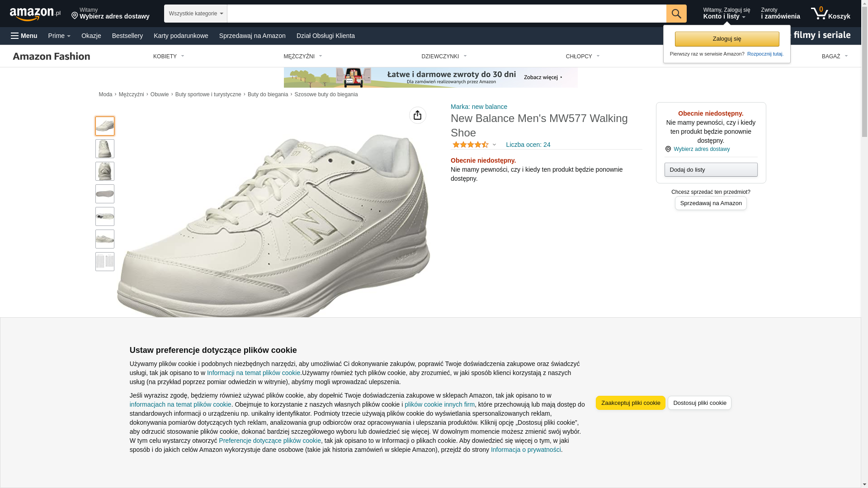Open the Liczba ocen: 24 link
Image resolution: width=868 pixels, height=488 pixels.
pos(528,145)
